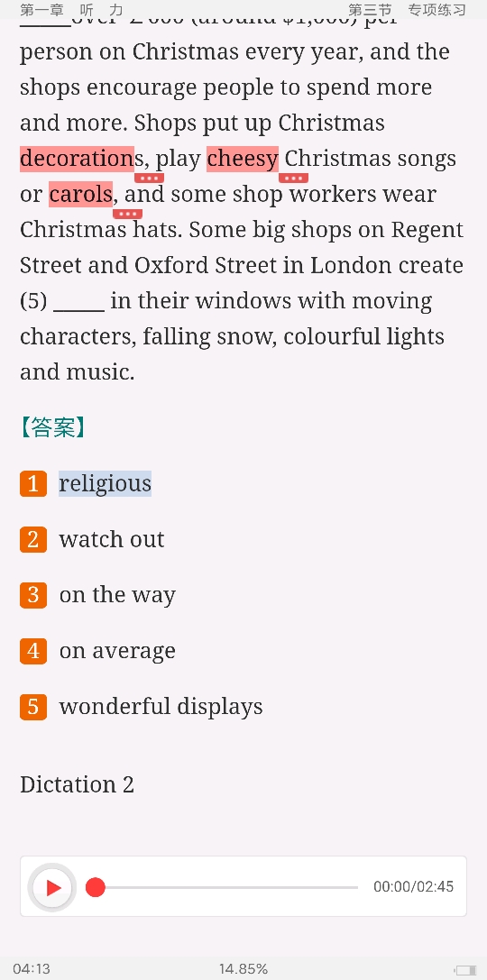487x980 pixels.
Task: Open the note marker under 'carols'
Action: (127, 214)
